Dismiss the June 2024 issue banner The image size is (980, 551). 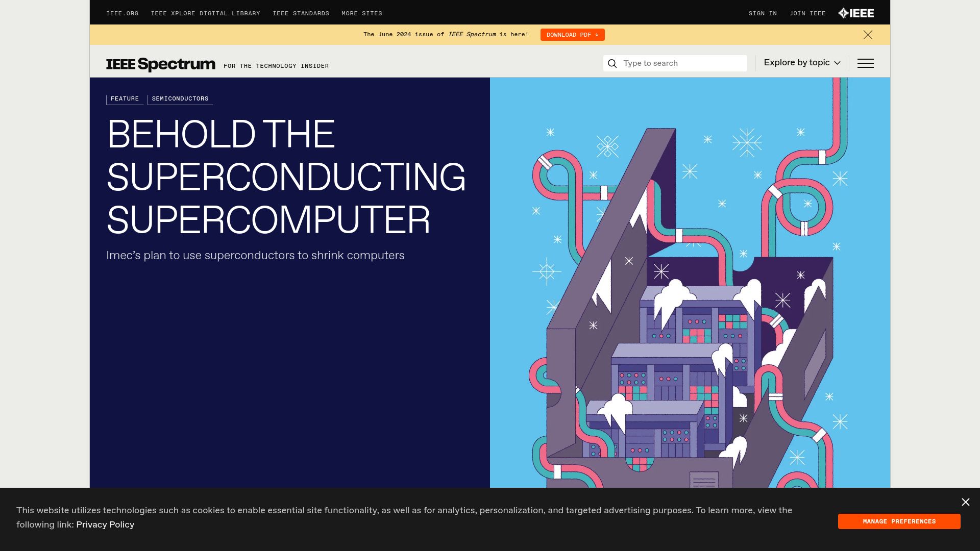[x=868, y=35]
